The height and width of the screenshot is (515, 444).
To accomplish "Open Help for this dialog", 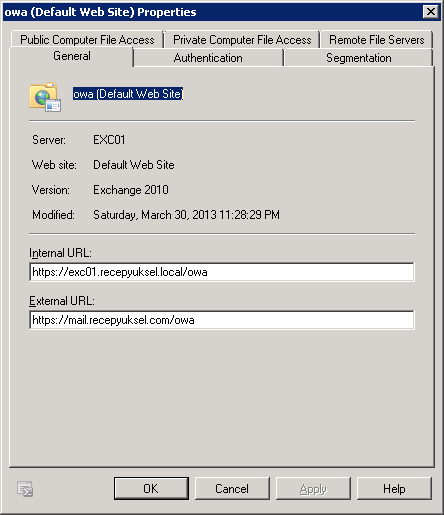I will pyautogui.click(x=394, y=489).
